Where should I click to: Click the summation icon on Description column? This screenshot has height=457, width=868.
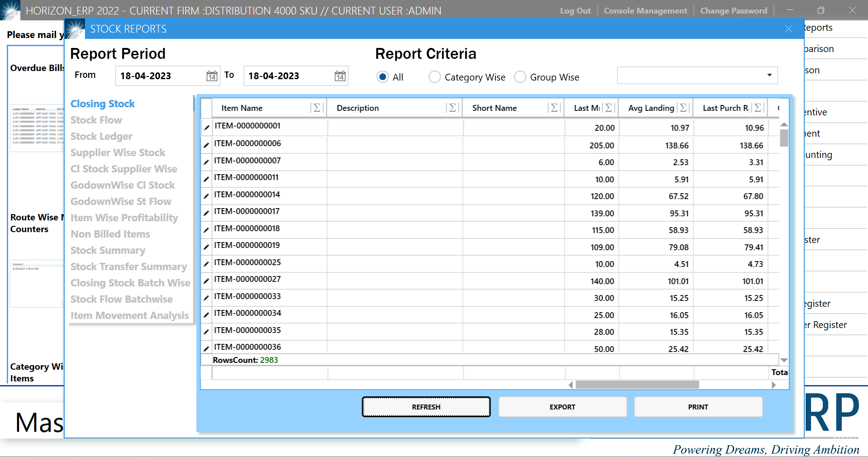pos(452,108)
